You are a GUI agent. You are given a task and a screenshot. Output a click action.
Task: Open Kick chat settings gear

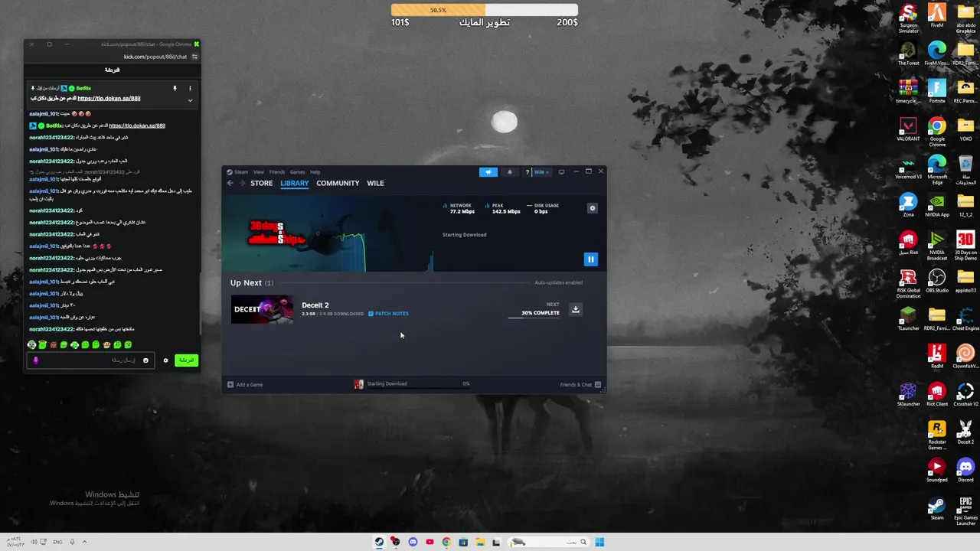tap(165, 360)
